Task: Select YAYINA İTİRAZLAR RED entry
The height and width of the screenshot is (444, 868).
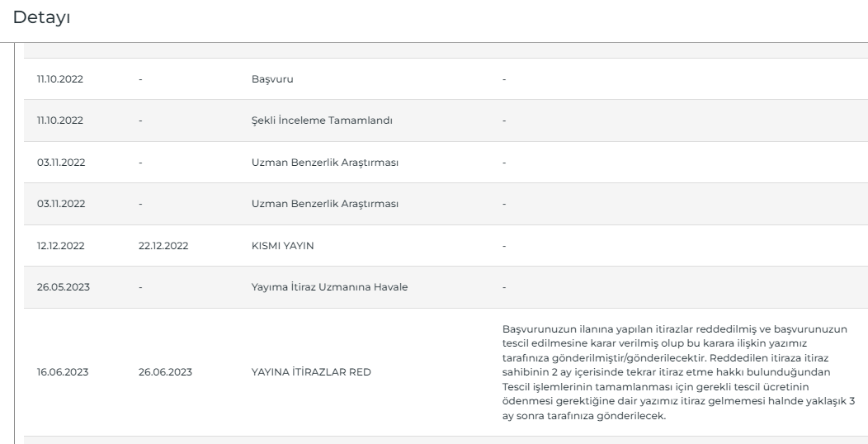Action: [311, 372]
